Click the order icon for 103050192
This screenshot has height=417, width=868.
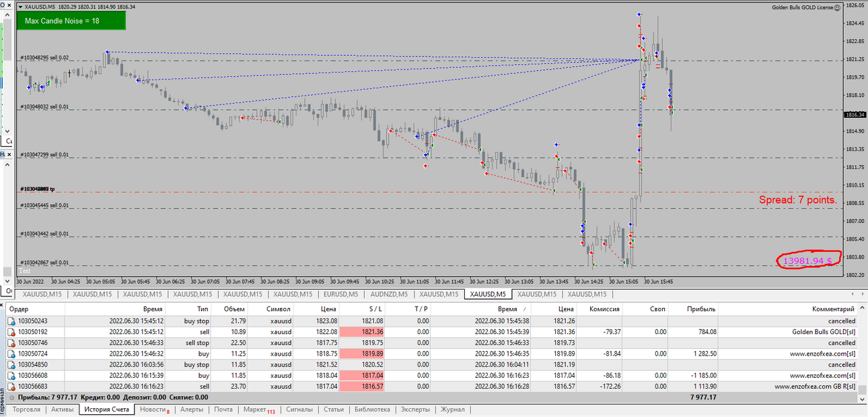[11, 332]
